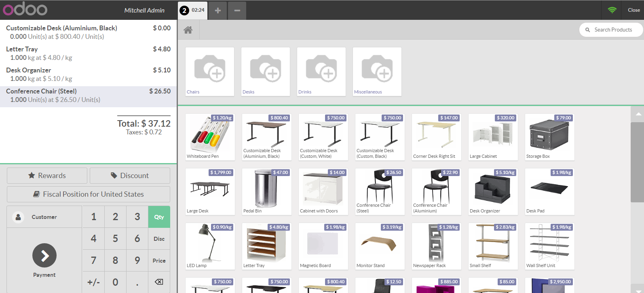Tap numpad digit 5
644x293 pixels.
coord(115,239)
